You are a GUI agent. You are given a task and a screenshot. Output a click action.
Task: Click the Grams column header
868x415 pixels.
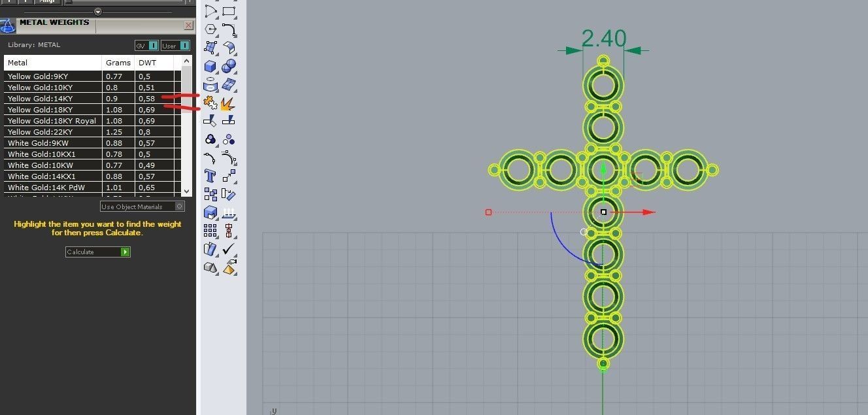(x=118, y=63)
